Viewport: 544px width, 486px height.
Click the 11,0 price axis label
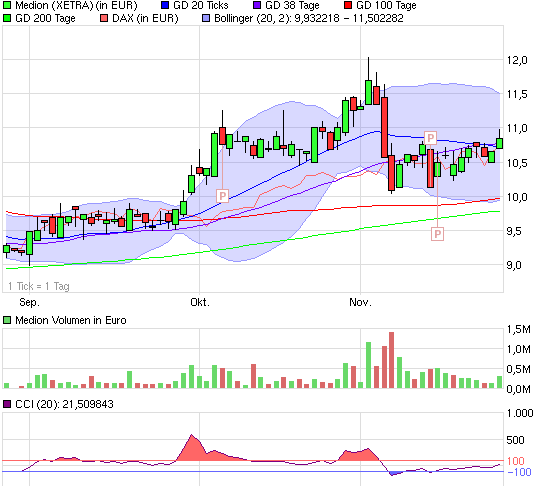point(517,128)
